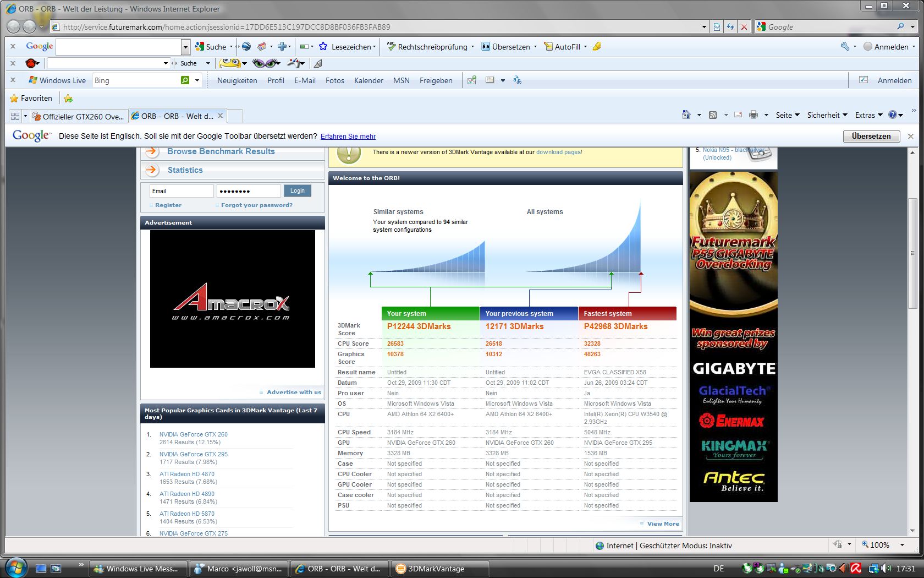Open the Übersetzen dropdown arrow
Image resolution: width=924 pixels, height=578 pixels.
pyautogui.click(x=535, y=47)
